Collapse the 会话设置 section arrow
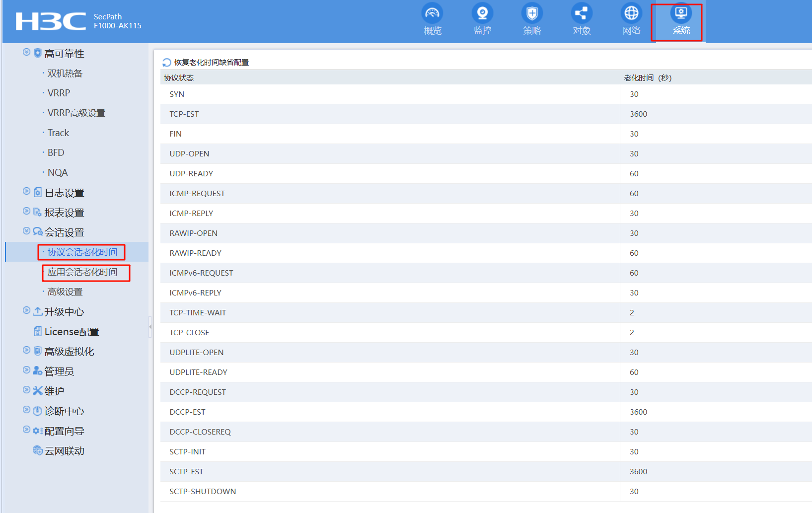The width and height of the screenshot is (812, 513). coord(27,231)
